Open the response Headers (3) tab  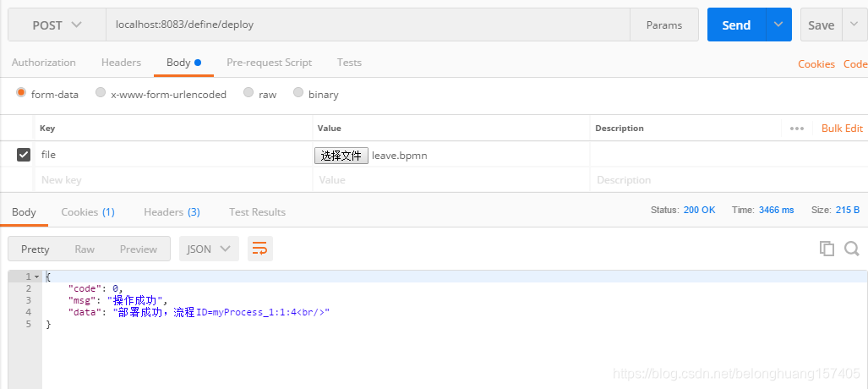point(172,212)
